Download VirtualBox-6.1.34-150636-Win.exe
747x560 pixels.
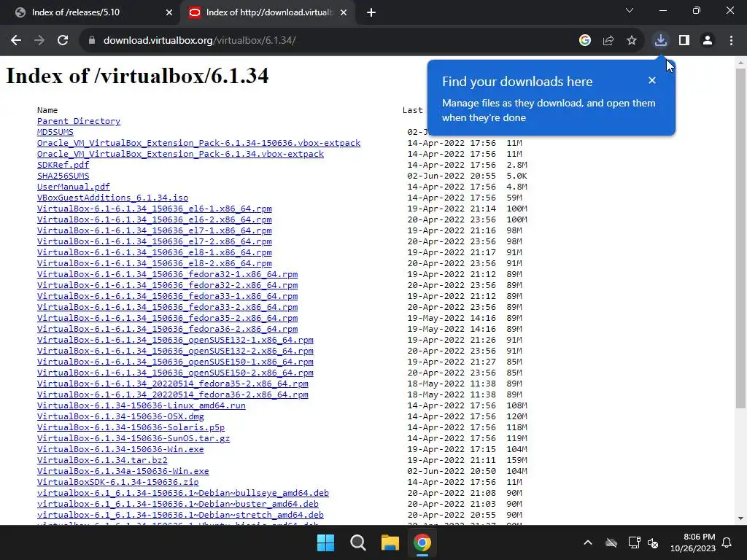tap(120, 449)
